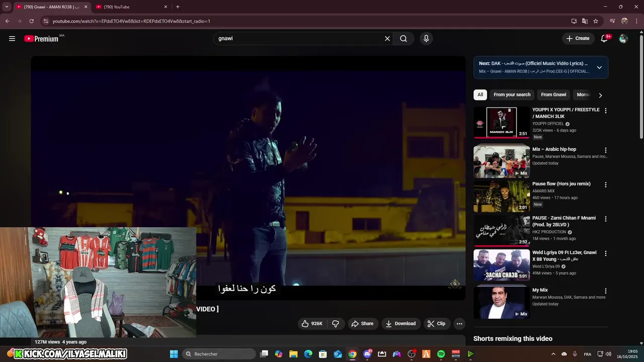
Task: Open options for Pause flow remix video
Action: coord(606,185)
